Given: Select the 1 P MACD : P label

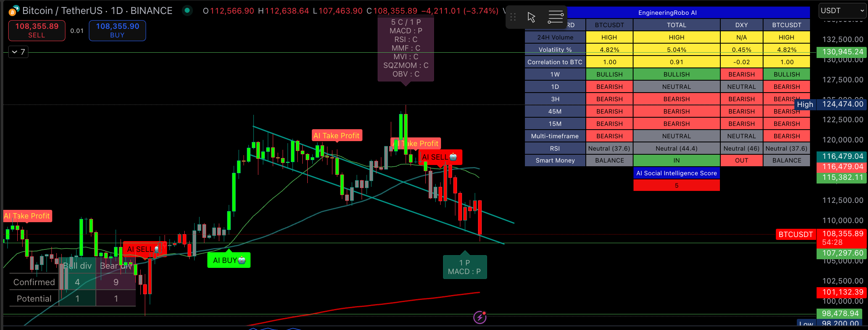Looking at the screenshot, I should [x=465, y=267].
